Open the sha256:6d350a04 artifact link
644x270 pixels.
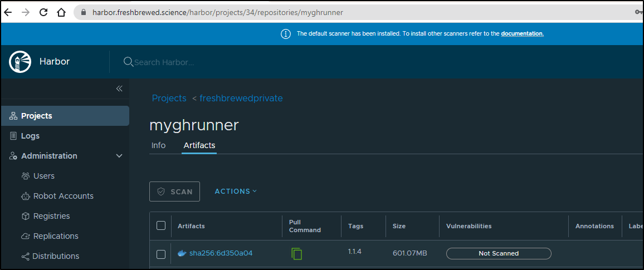pyautogui.click(x=221, y=254)
